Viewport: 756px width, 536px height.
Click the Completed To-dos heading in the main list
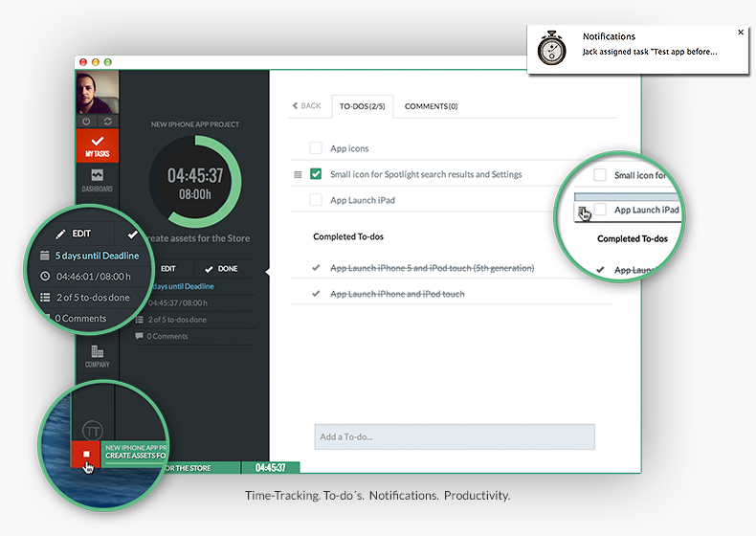click(348, 236)
